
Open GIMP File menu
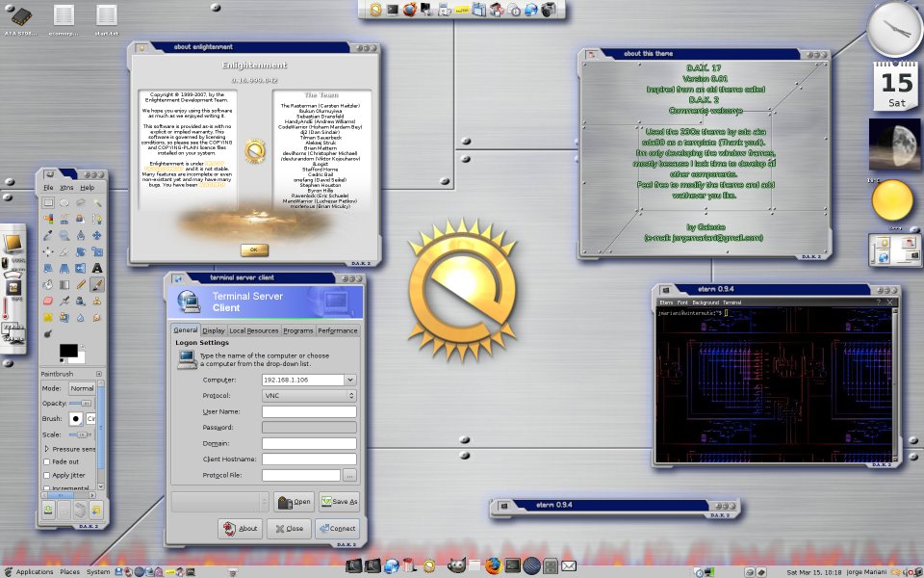[x=48, y=188]
